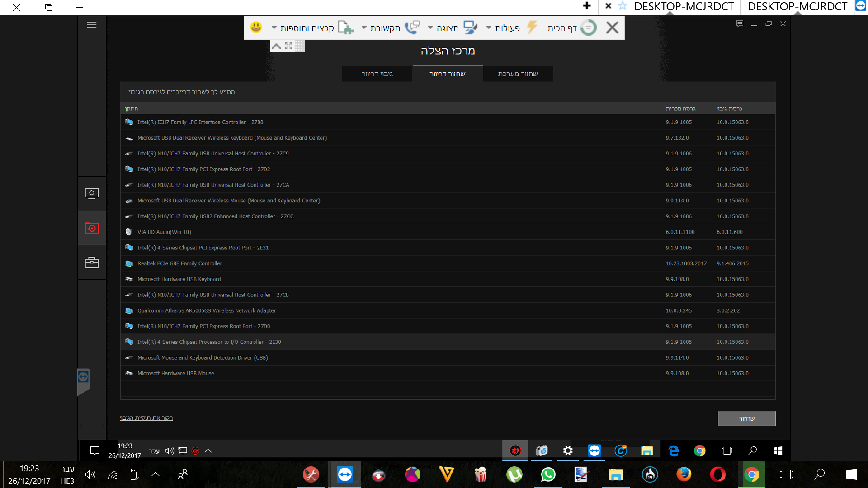Select the scan monitor icon in sidebar
This screenshot has height=488, width=868.
pyautogui.click(x=92, y=193)
